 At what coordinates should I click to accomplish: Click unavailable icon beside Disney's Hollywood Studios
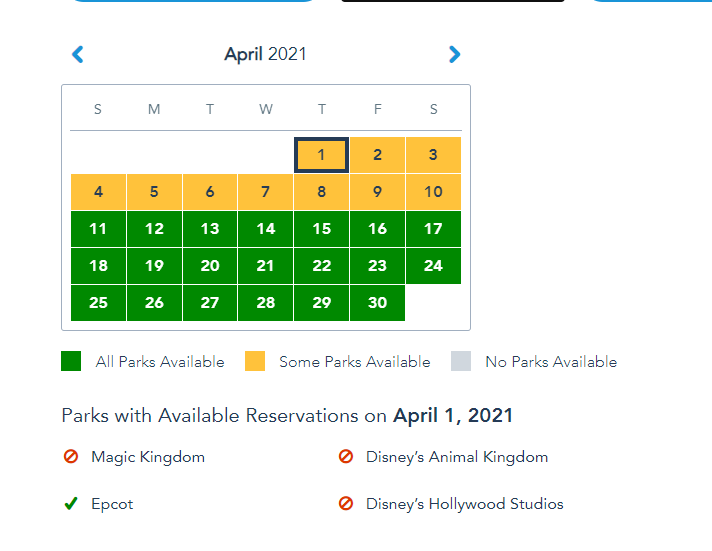click(346, 504)
